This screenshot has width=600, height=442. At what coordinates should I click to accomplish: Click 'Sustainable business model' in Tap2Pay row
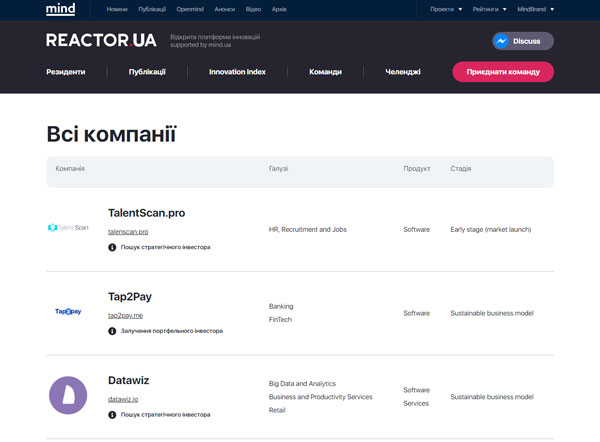pos(492,313)
